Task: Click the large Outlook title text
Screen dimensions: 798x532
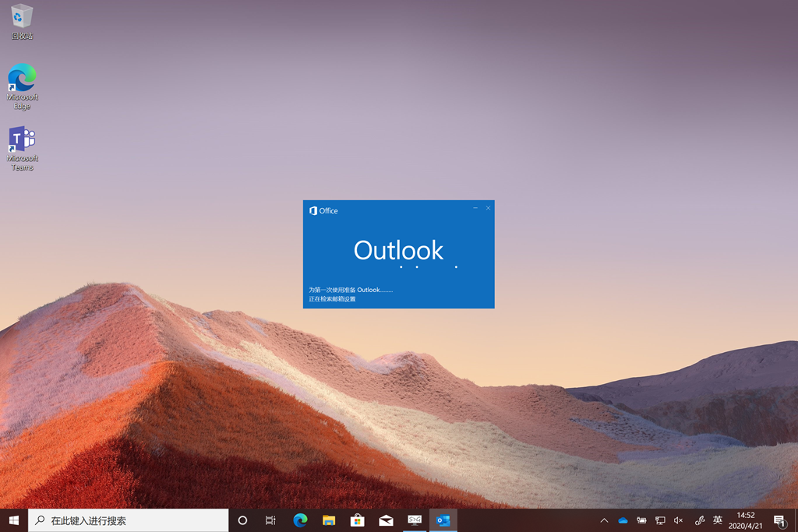Action: click(398, 250)
